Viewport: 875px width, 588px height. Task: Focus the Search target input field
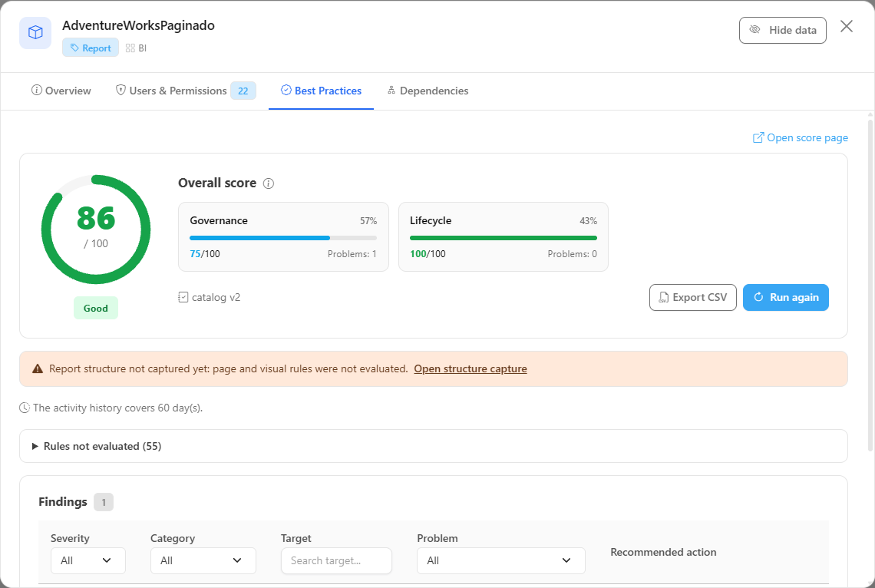pyautogui.click(x=336, y=560)
